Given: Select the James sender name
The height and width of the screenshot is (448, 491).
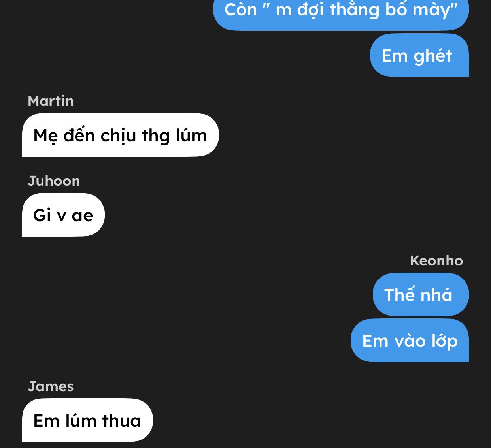Looking at the screenshot, I should 51,386.
